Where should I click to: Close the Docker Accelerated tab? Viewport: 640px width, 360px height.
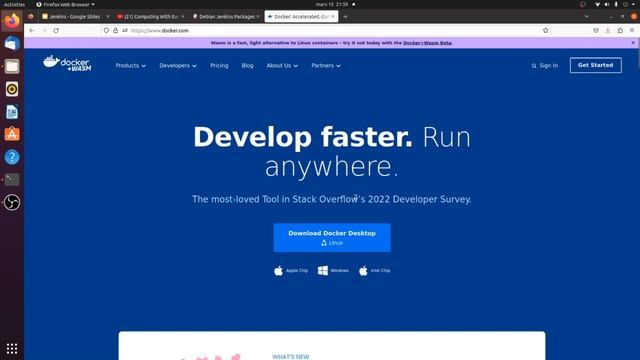tap(333, 17)
